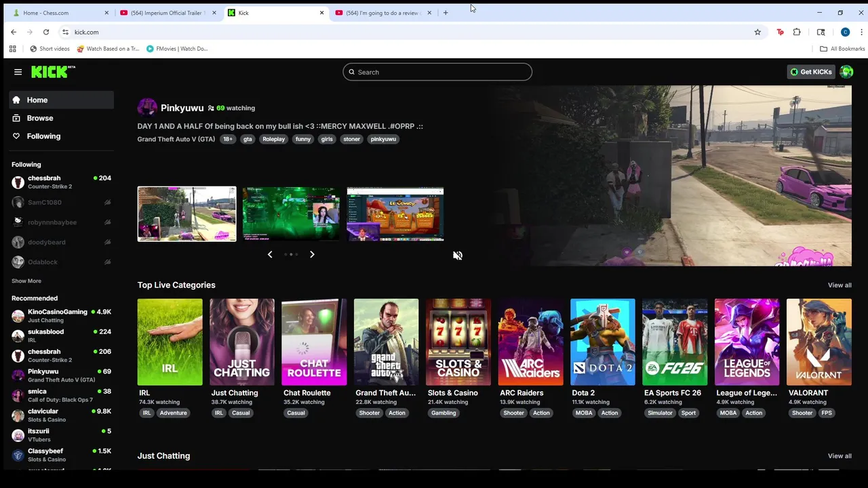The image size is (868, 488).
Task: Open doodybeard in the Following list
Action: 62,242
